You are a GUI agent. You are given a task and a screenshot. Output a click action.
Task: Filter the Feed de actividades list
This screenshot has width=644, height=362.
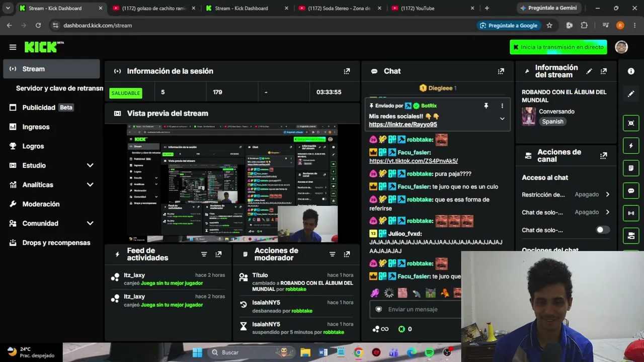click(204, 254)
